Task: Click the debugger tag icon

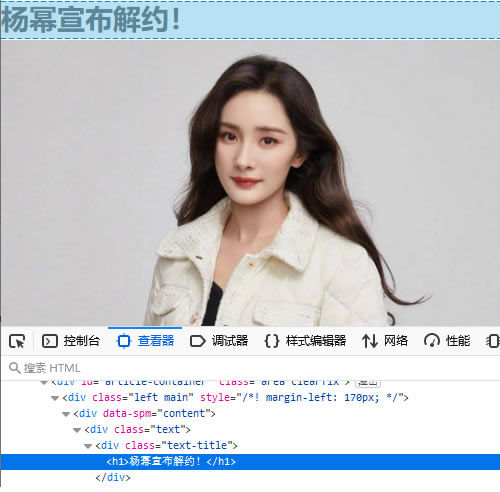Action: pos(198,341)
